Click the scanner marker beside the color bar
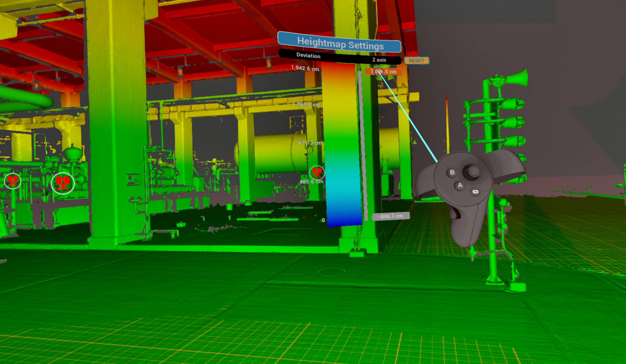The width and height of the screenshot is (626, 364). (x=317, y=173)
